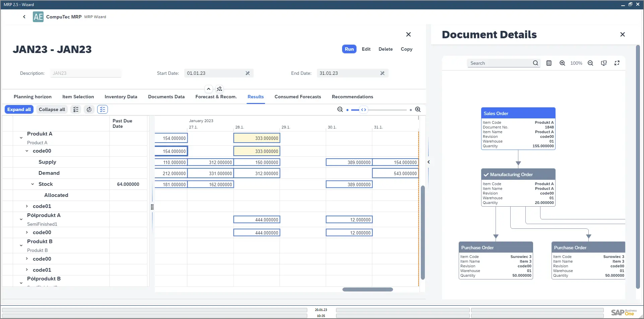The image size is (644, 319).
Task: Toggle the first task-list icon after Collapse all
Action: (76, 109)
